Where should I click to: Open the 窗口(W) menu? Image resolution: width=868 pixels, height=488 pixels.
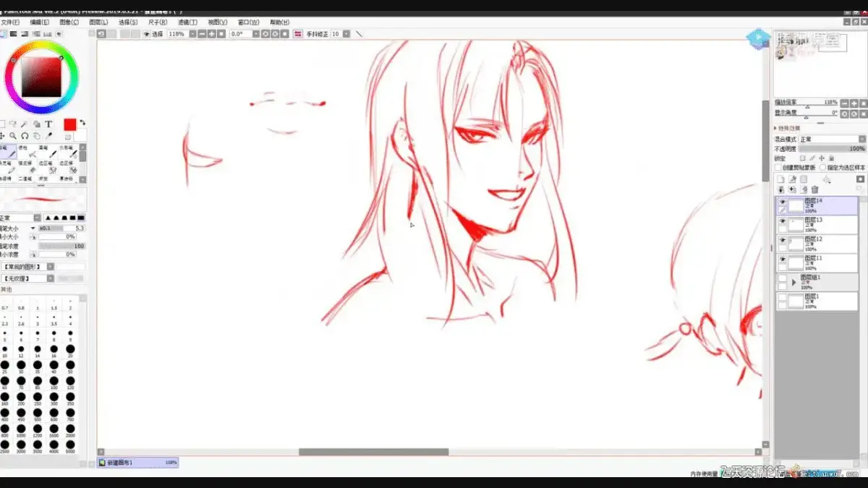pyautogui.click(x=249, y=22)
